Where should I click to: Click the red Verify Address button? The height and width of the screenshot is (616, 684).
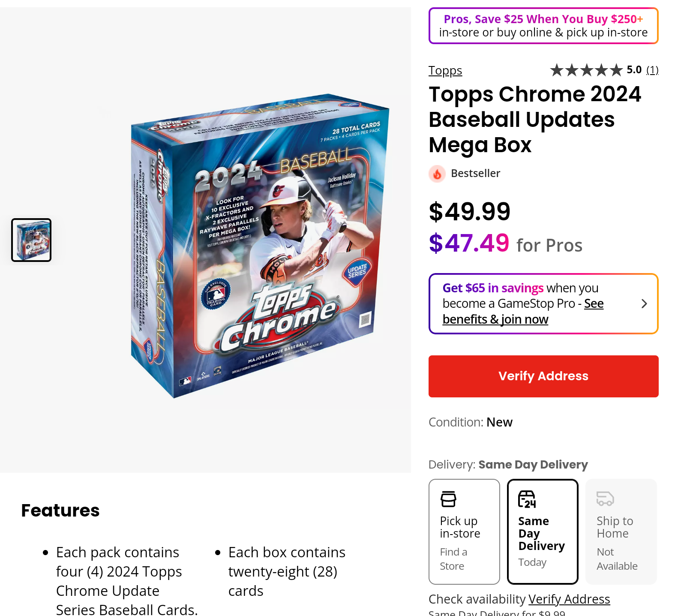point(543,376)
